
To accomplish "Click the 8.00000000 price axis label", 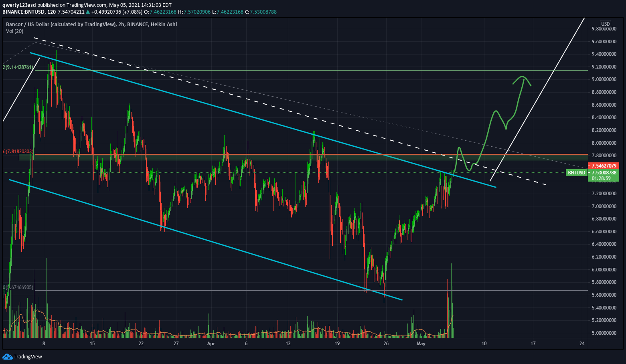I will 603,143.
